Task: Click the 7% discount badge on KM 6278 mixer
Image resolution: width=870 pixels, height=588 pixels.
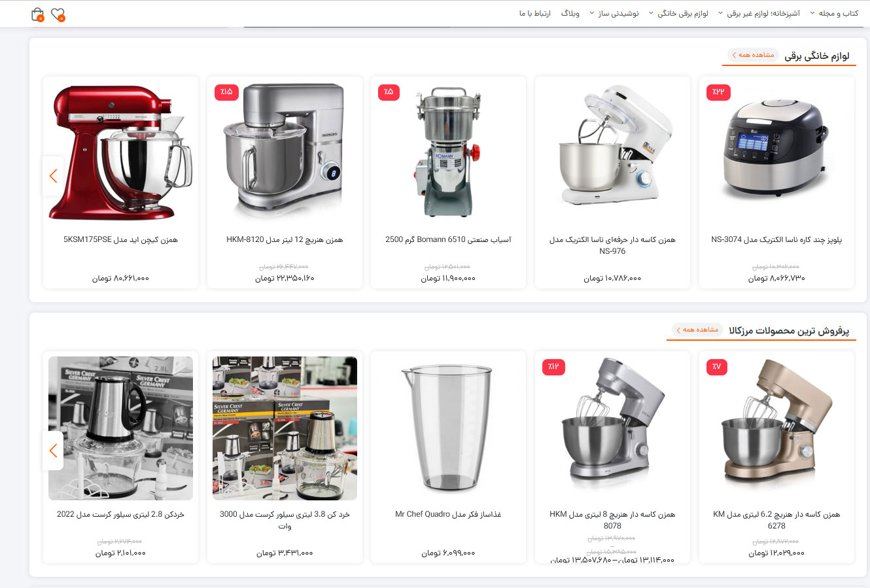Action: [717, 366]
